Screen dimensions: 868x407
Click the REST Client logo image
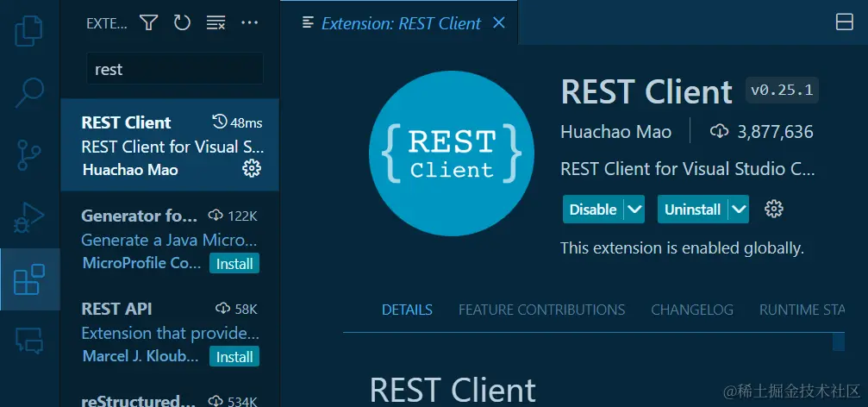[x=451, y=153]
